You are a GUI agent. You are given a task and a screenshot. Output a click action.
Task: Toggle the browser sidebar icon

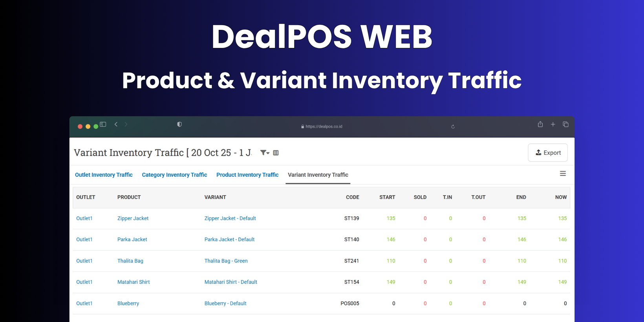[103, 124]
